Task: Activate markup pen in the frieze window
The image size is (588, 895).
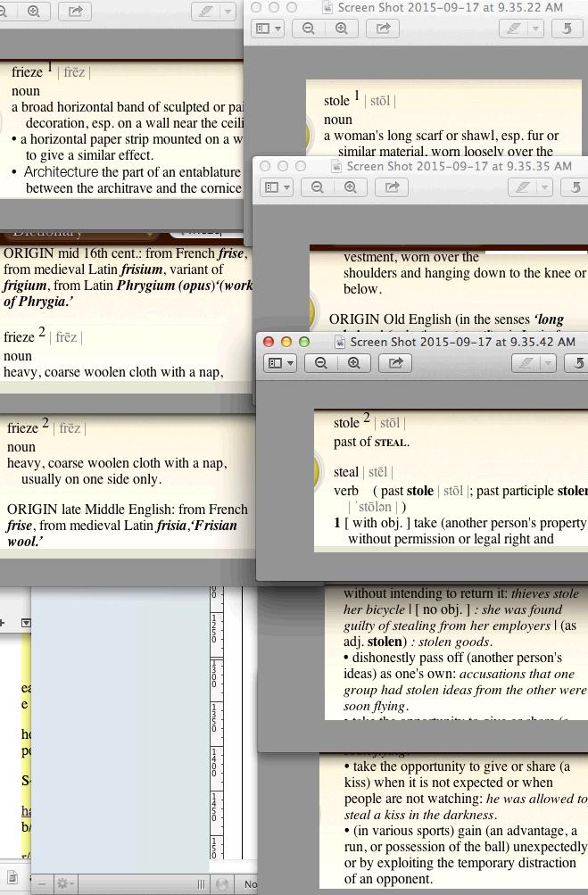Action: click(x=205, y=12)
